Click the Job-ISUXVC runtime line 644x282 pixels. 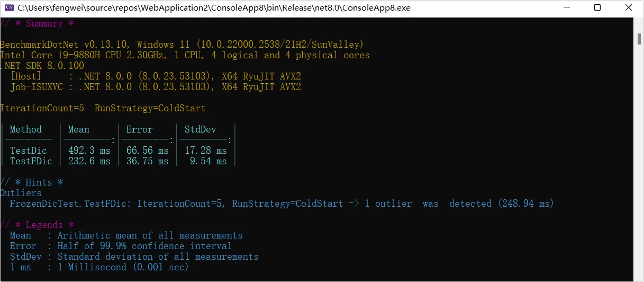[156, 87]
